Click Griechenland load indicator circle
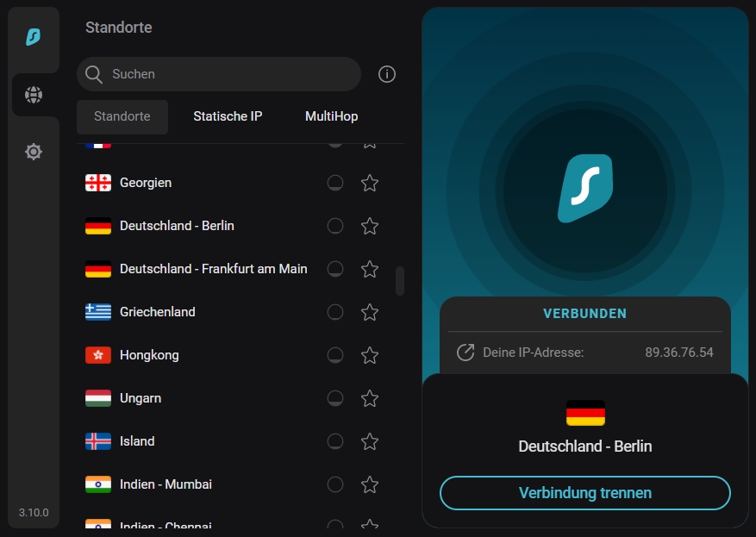The image size is (756, 537). (x=335, y=312)
